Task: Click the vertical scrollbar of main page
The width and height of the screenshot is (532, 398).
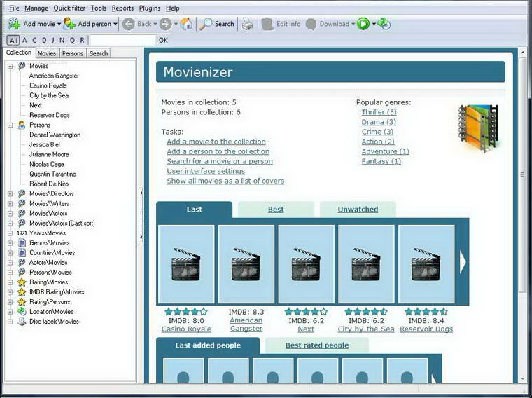Action: (523, 174)
